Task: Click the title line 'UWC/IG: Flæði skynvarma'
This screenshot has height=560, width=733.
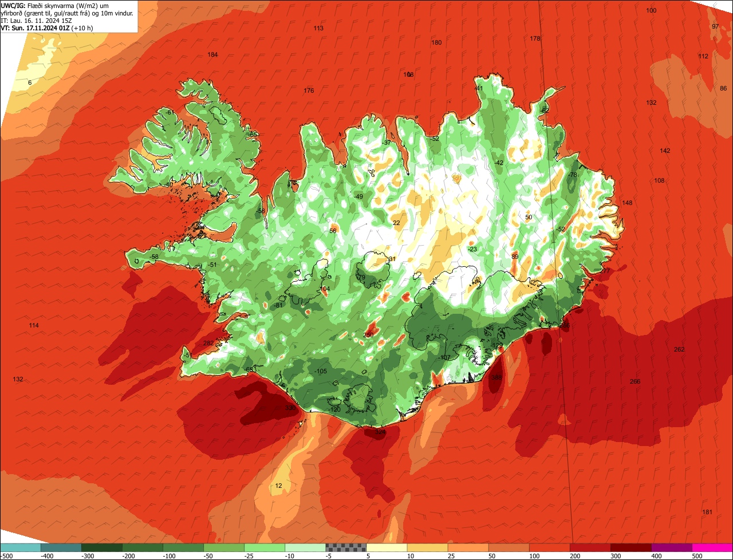Action: point(56,5)
